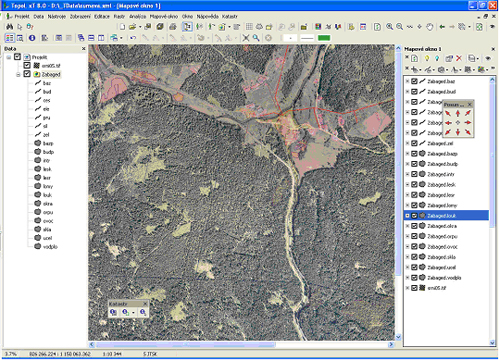
Task: Toggle the Projekt checkbox in Data tree
Action: point(18,57)
